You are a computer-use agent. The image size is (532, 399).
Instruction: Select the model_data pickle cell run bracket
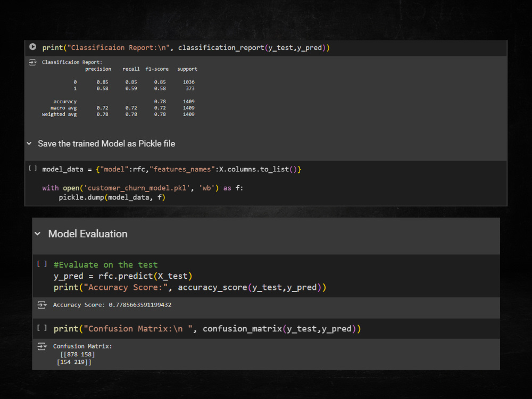(x=32, y=168)
